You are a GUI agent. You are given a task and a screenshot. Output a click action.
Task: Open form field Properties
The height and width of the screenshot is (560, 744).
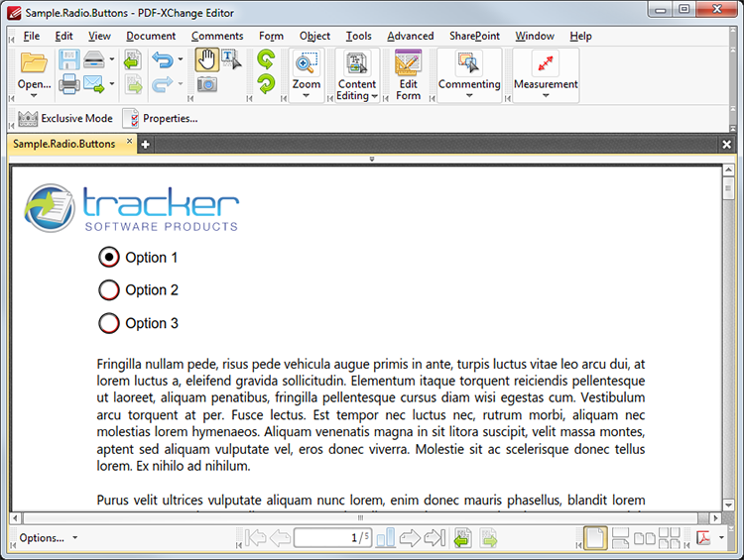coord(161,118)
